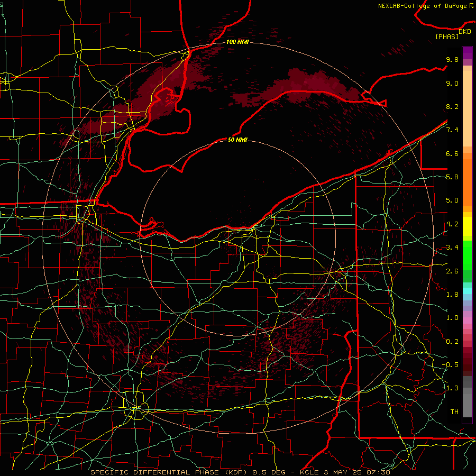The height and width of the screenshot is (476, 476).
Task: Click the 0.2 scale label
Action: [452, 342]
